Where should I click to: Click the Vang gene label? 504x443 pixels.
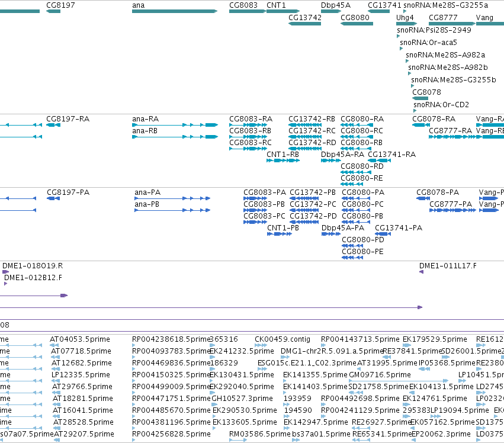(x=484, y=17)
